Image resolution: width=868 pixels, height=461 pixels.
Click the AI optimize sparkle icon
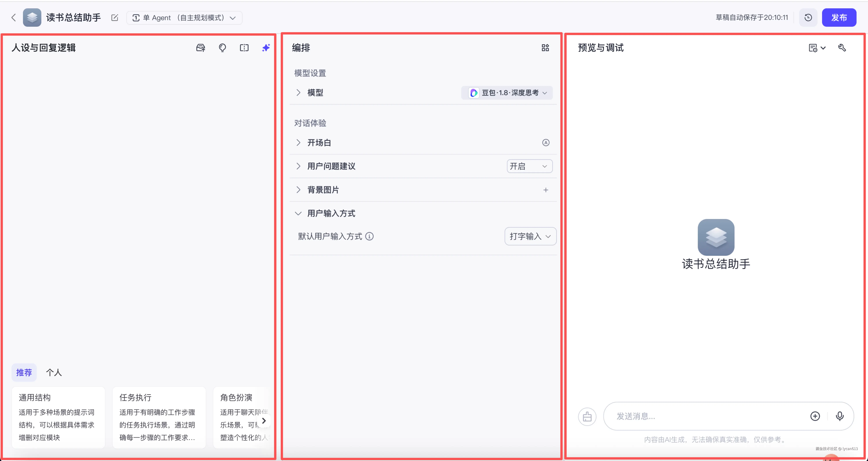click(x=266, y=47)
